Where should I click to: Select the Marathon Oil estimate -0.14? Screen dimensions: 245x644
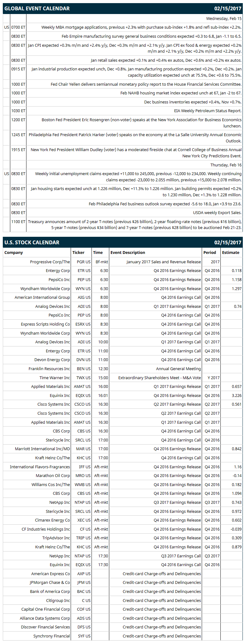(237, 476)
